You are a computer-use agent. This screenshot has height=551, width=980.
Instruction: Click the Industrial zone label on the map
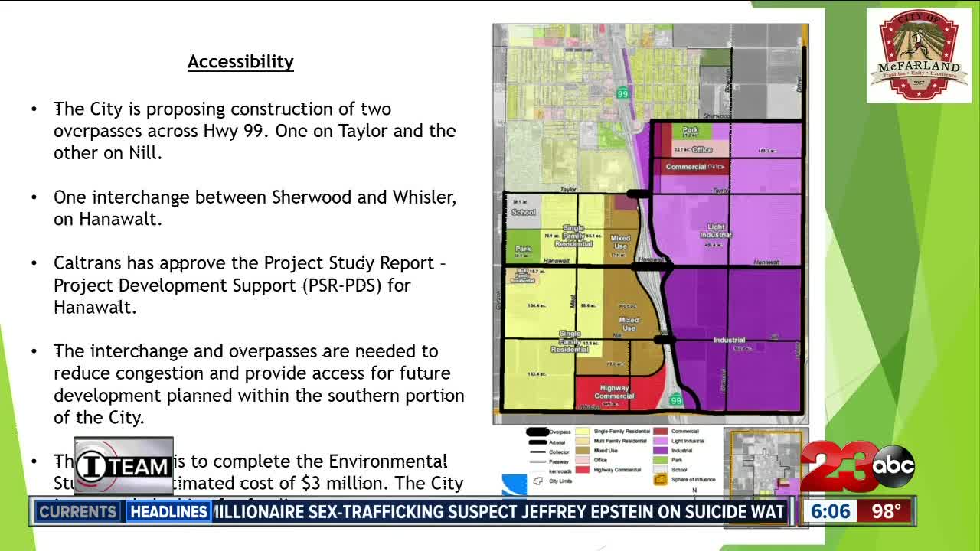pyautogui.click(x=729, y=340)
